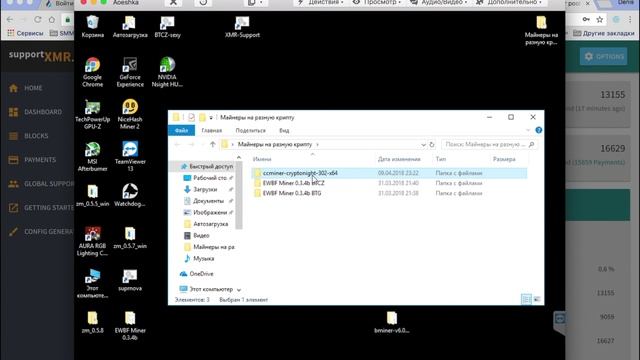Screen dimensions: 640x360
Task: Open the Поделиться ribbon tab
Action: pos(251,131)
